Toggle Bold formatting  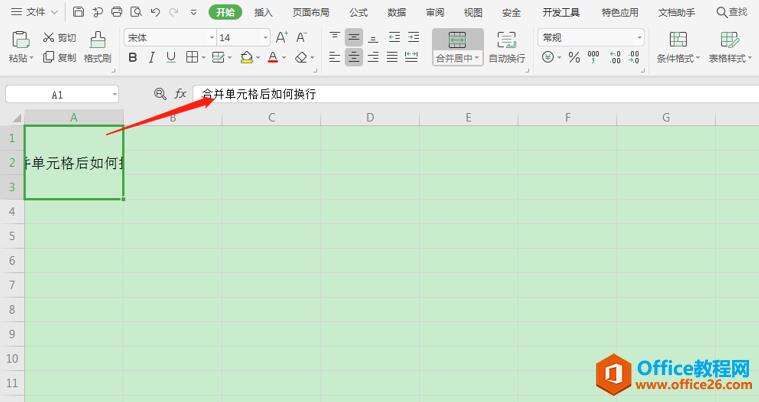[x=133, y=58]
